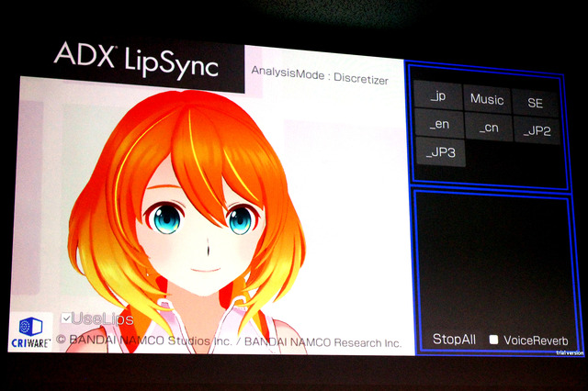The width and height of the screenshot is (588, 391).
Task: Select the _en voice sample button
Action: [438, 124]
